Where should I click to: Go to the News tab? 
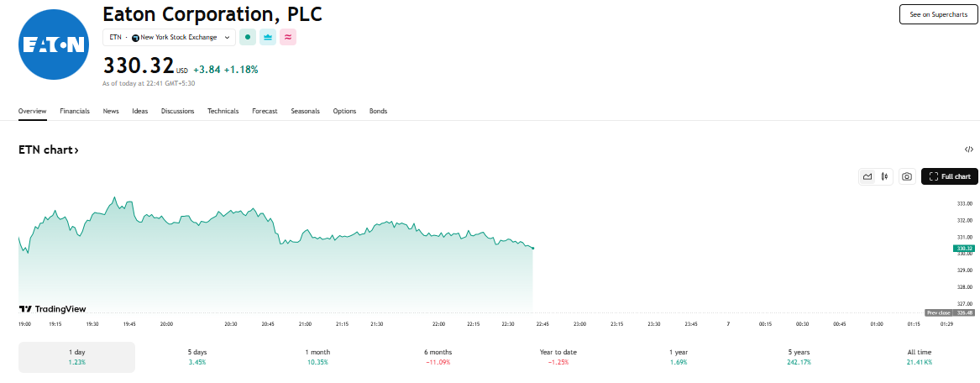tap(111, 111)
